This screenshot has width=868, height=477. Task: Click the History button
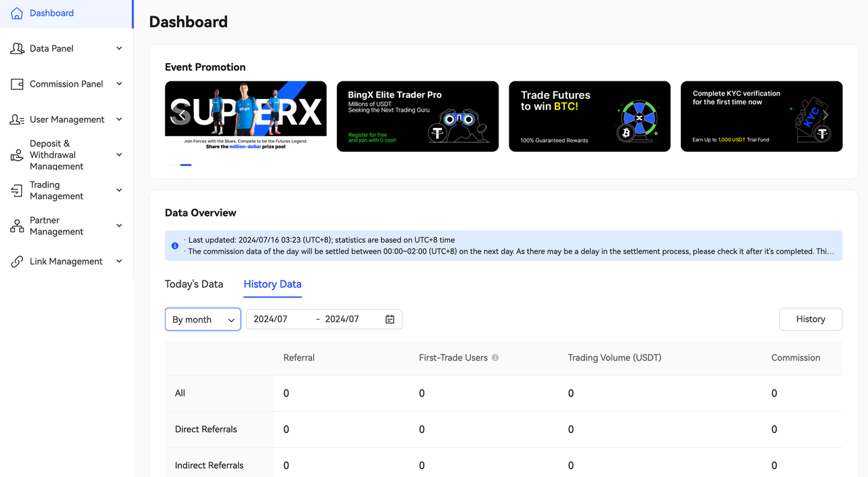[x=810, y=319]
